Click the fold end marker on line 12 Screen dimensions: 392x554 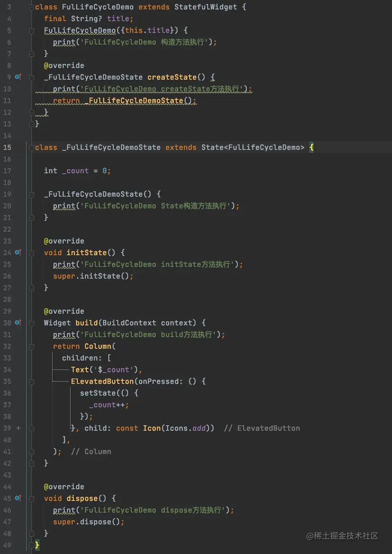[31, 112]
